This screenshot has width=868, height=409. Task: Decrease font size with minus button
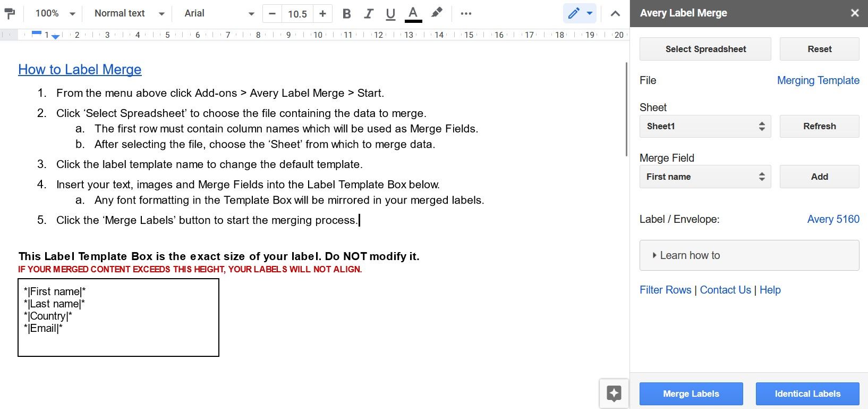click(x=272, y=14)
